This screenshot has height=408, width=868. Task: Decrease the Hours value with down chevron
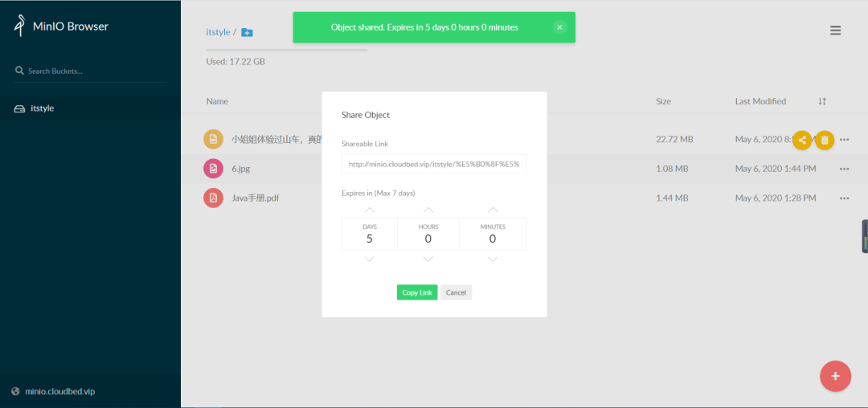[x=428, y=259]
